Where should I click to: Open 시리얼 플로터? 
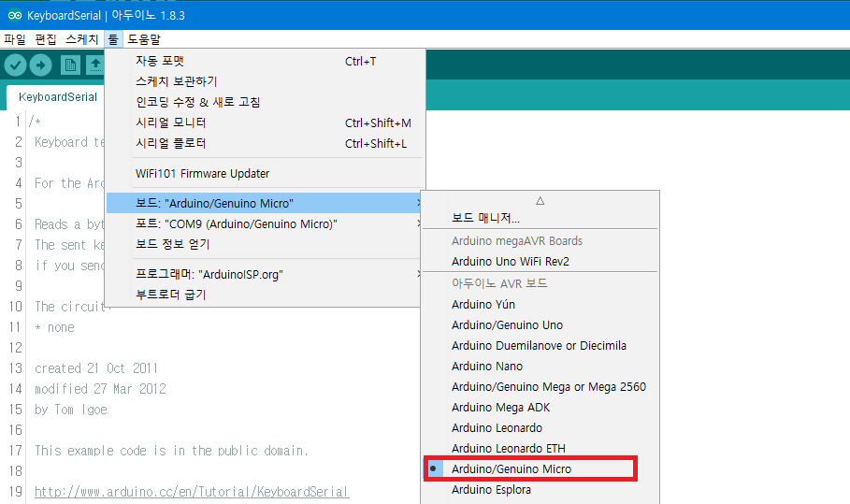coord(265,143)
